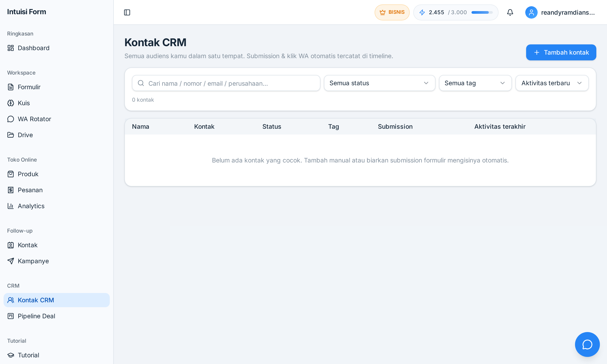Click the Semua tag chevron arrow

pos(502,83)
